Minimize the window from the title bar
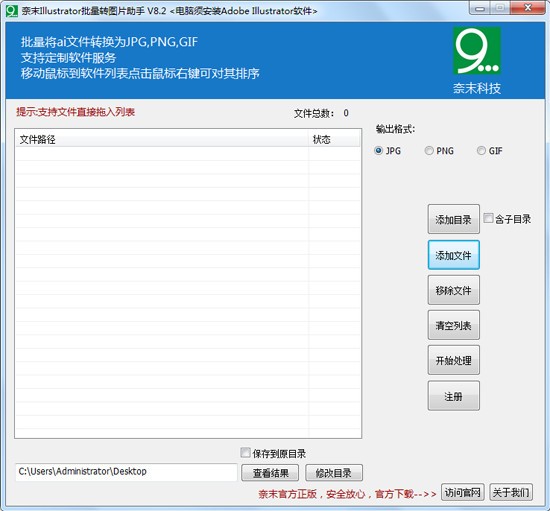Screen dimensions: 550x511 (x=480, y=8)
